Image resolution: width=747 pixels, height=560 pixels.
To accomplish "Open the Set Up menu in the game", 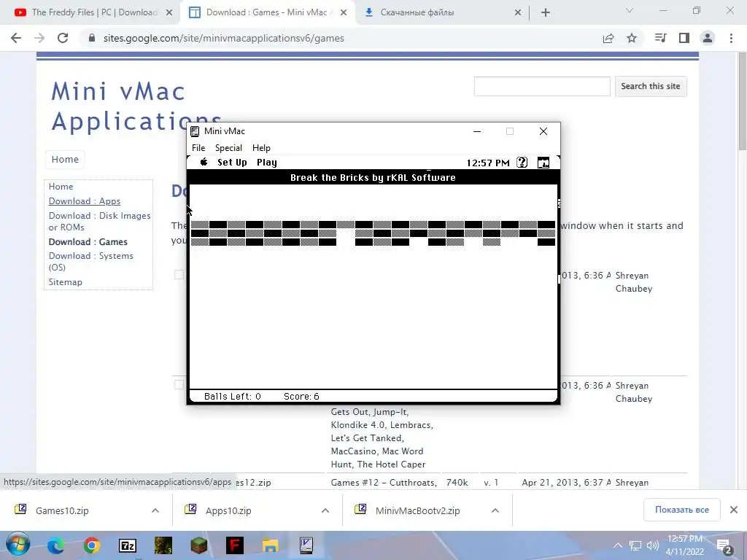I will [x=232, y=163].
